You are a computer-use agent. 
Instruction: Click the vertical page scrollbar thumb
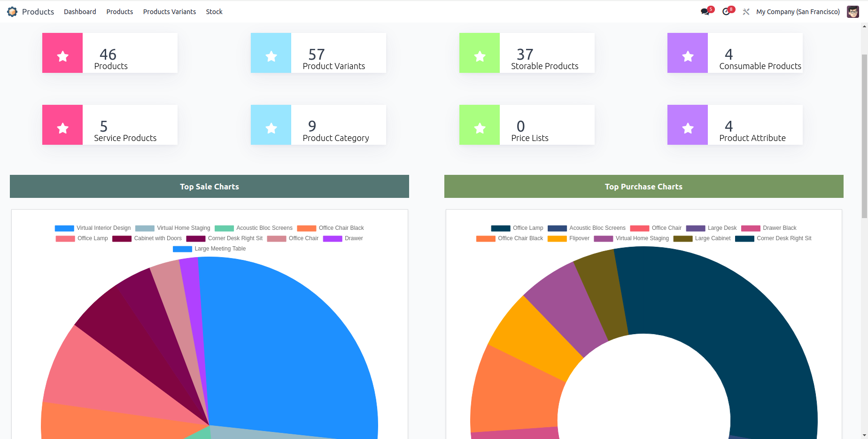(864, 136)
